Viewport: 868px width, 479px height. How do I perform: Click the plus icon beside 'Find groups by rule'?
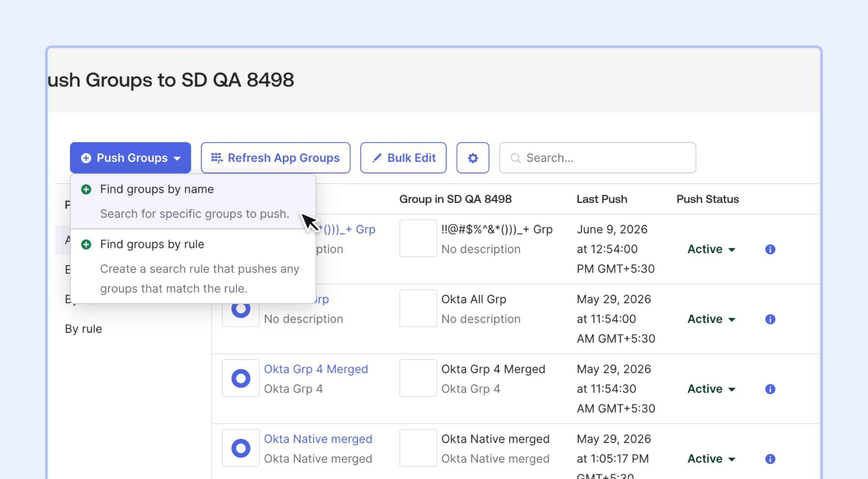coord(86,245)
